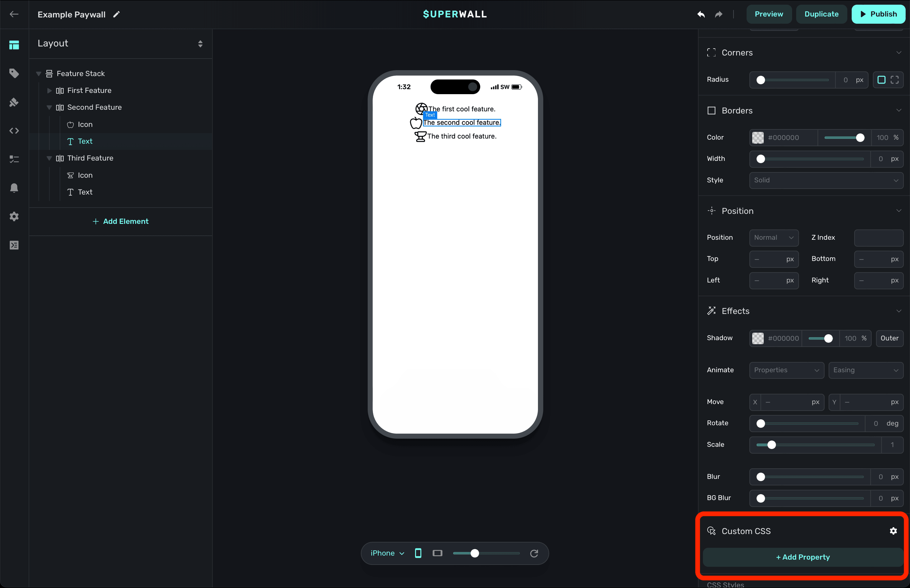The width and height of the screenshot is (910, 588).
Task: Click Add Property under Custom CSS
Action: 803,557
